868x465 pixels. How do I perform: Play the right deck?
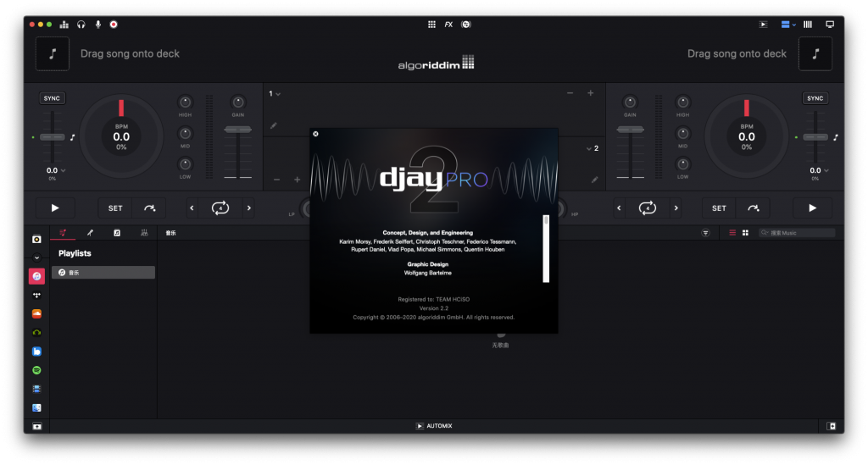[812, 208]
